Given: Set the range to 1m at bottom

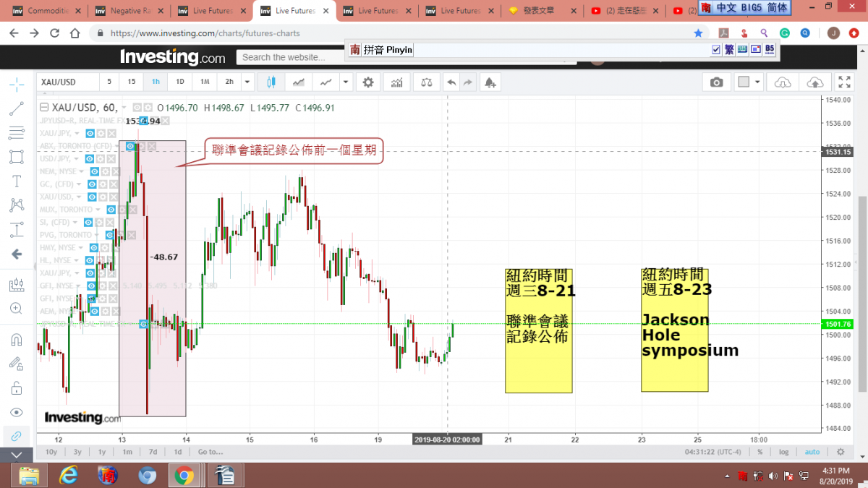Looking at the screenshot, I should point(127,452).
